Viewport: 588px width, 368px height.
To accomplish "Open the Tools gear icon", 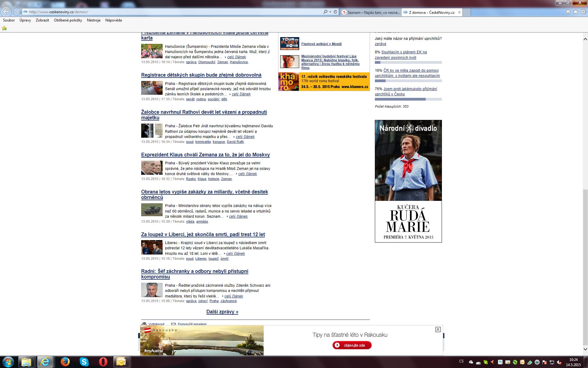I will [x=583, y=12].
